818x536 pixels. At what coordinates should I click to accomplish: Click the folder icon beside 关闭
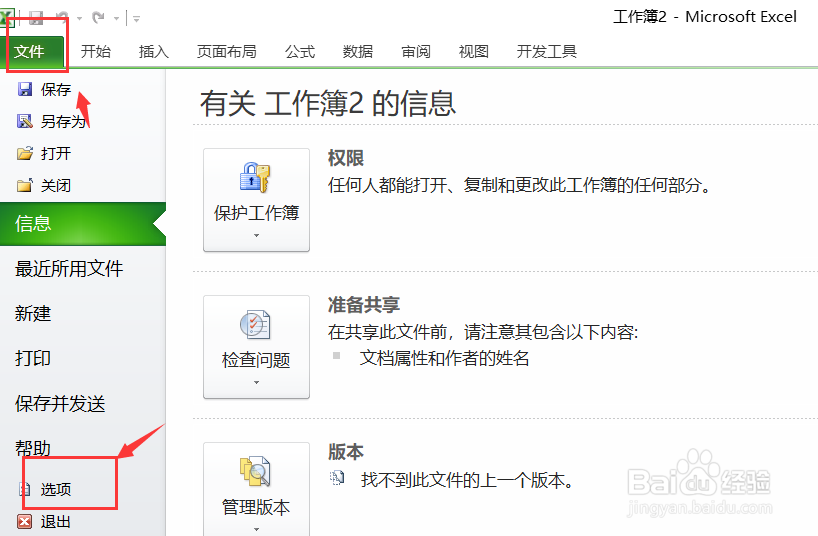25,185
